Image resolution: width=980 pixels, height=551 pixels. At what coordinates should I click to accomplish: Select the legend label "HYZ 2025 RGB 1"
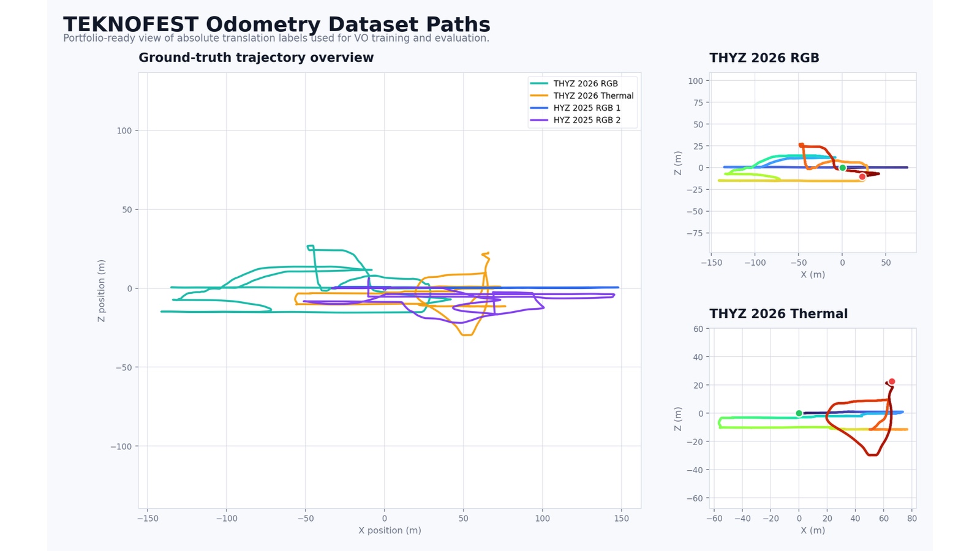click(587, 108)
